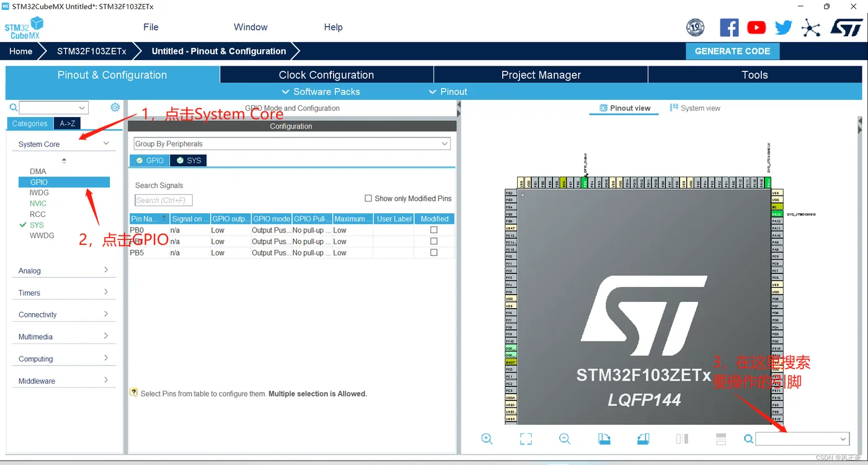
Task: Switch to the SYS configuration tab
Action: click(x=189, y=161)
